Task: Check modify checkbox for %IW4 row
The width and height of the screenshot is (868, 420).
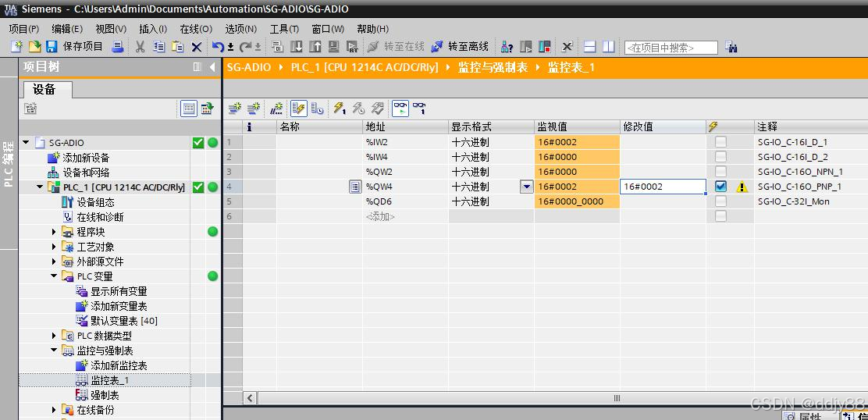Action: click(x=720, y=157)
